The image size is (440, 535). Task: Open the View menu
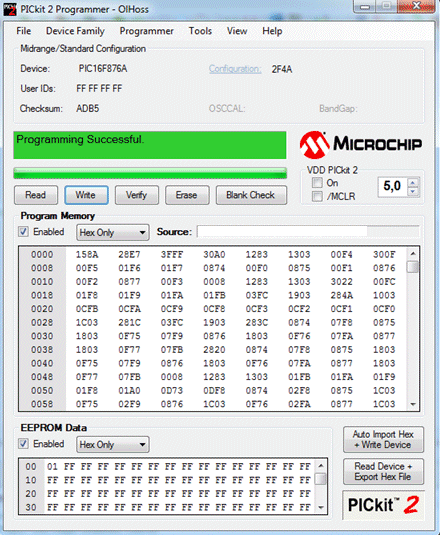click(237, 31)
